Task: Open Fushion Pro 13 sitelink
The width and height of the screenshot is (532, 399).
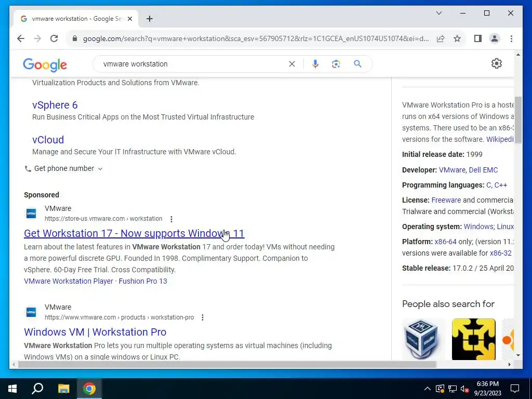Action: (143, 281)
